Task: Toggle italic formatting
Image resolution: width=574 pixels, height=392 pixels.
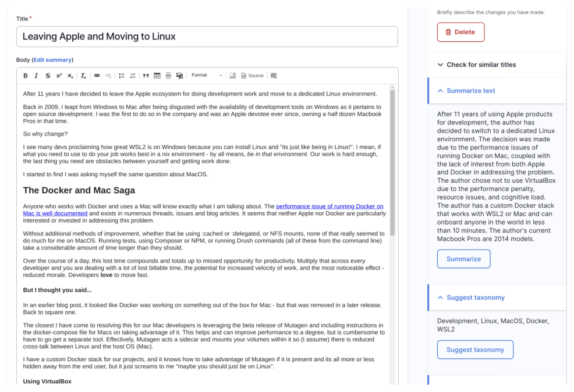Action: 36,76
